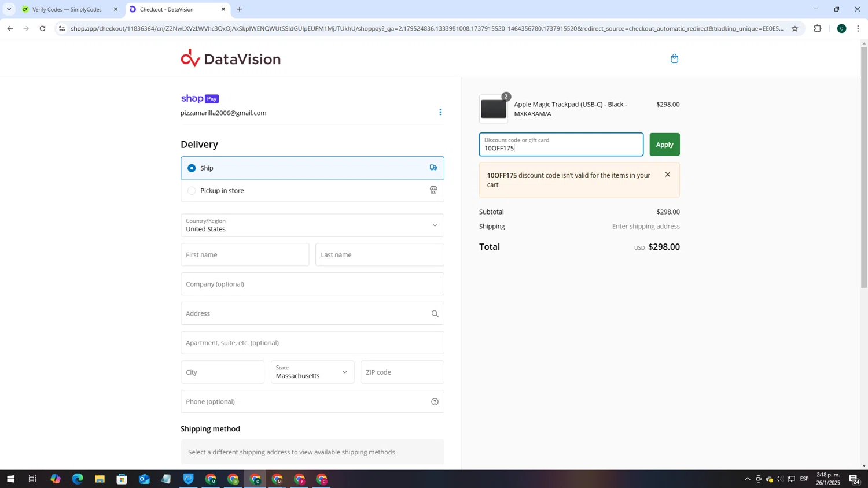Focus the Company (optional) field
This screenshot has width=868, height=488.
[x=312, y=284]
